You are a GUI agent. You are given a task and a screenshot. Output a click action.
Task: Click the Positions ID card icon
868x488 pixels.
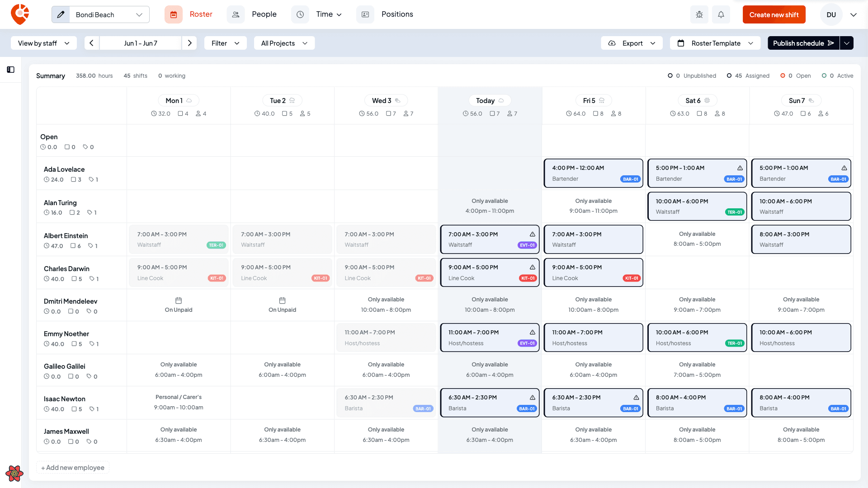coord(365,14)
